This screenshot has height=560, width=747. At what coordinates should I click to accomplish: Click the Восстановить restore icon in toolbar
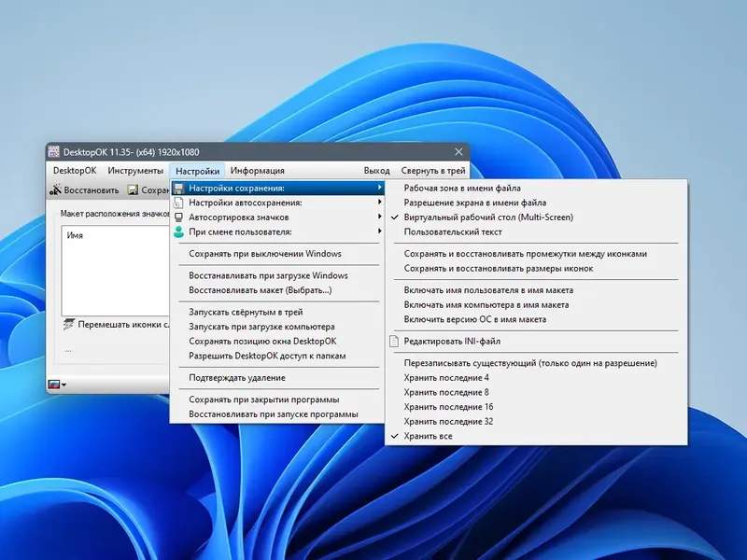55,189
